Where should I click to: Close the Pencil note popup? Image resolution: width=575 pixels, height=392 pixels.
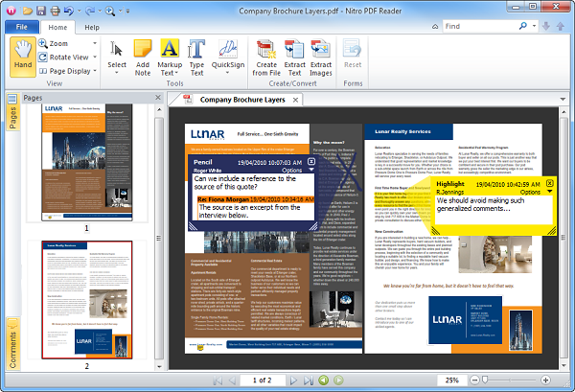tap(310, 161)
